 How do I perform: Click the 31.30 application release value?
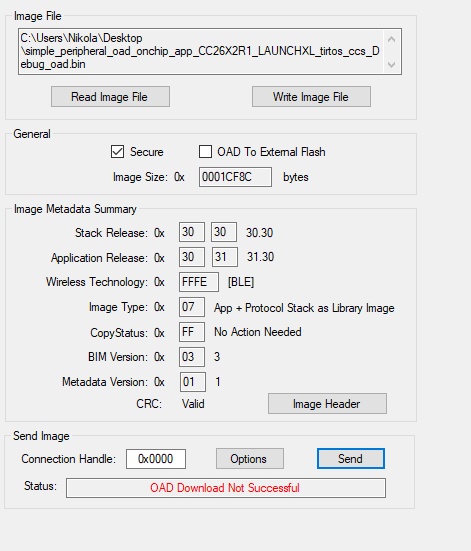click(260, 257)
